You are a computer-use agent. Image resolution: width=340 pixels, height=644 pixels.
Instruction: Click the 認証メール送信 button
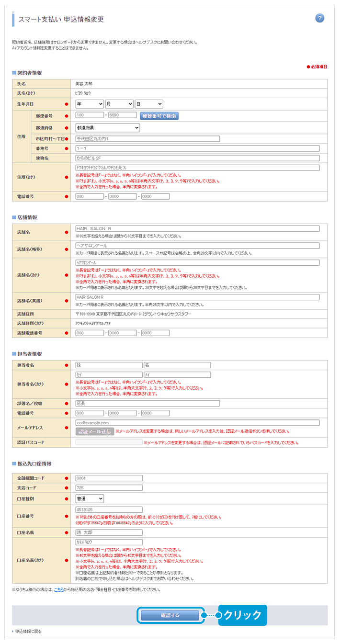[x=95, y=431]
